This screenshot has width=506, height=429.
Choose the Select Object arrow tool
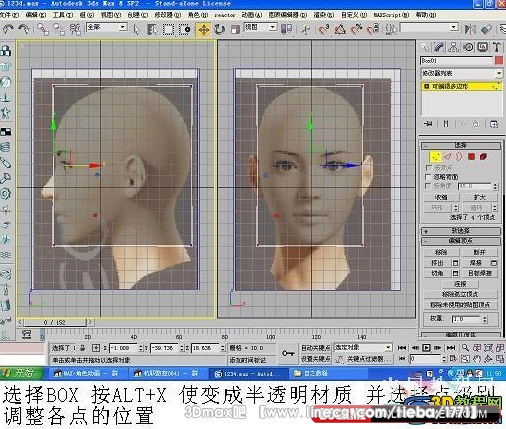coord(136,30)
